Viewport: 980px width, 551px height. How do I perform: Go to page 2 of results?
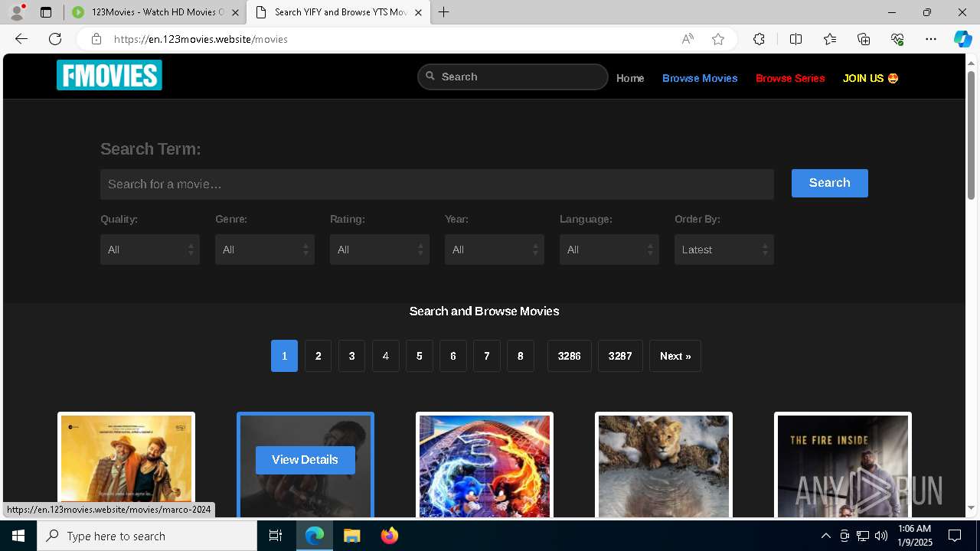pyautogui.click(x=318, y=356)
